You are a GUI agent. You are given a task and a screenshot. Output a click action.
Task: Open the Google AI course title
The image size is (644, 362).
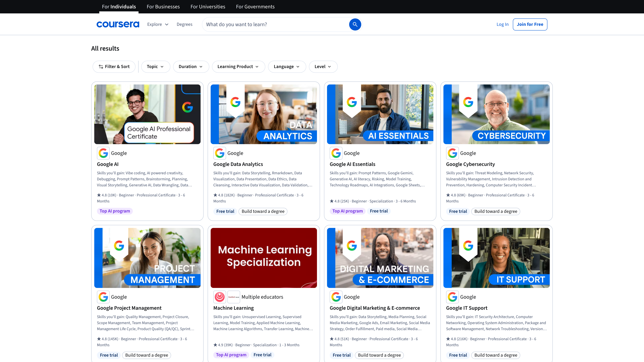108,164
